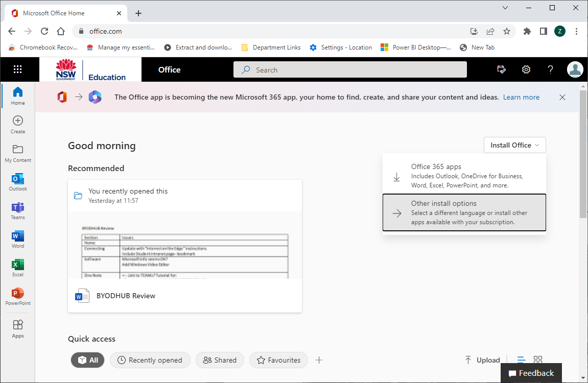Launch Excel from the sidebar
The image size is (588, 383).
click(x=18, y=268)
